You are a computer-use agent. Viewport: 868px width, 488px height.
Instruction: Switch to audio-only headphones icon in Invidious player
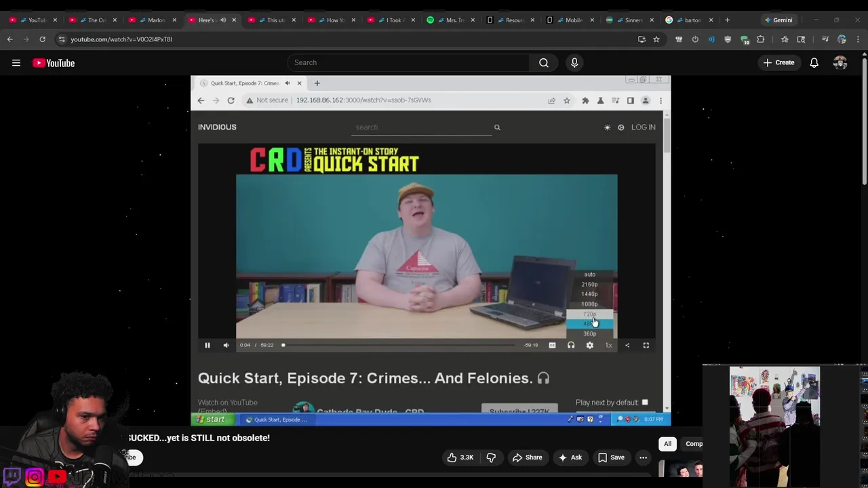coord(571,346)
